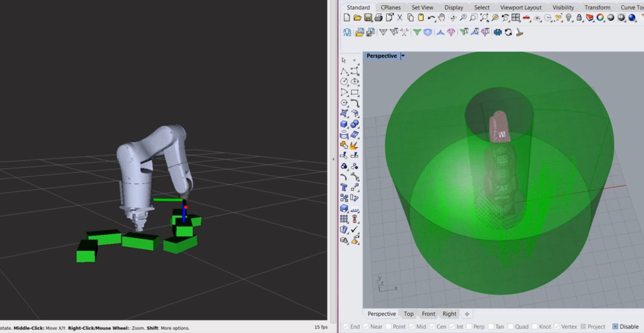Click the four viewports layout icon
Screen dimensions: 644x333
coord(516,17)
